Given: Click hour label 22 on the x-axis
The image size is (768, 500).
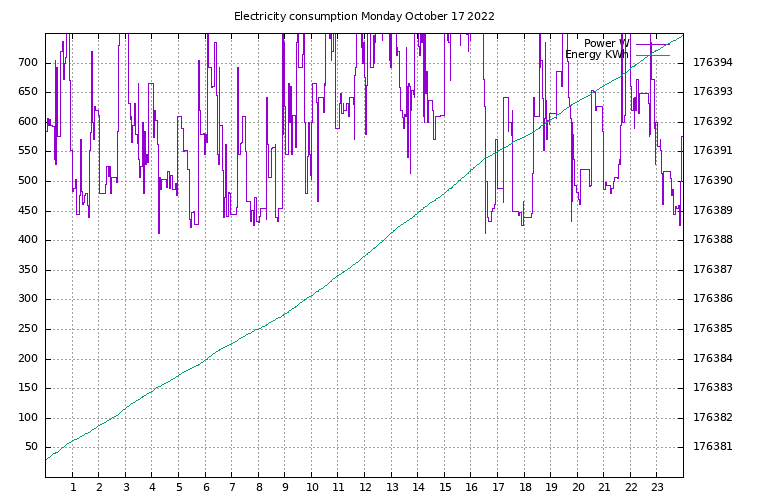Looking at the screenshot, I should [x=631, y=488].
